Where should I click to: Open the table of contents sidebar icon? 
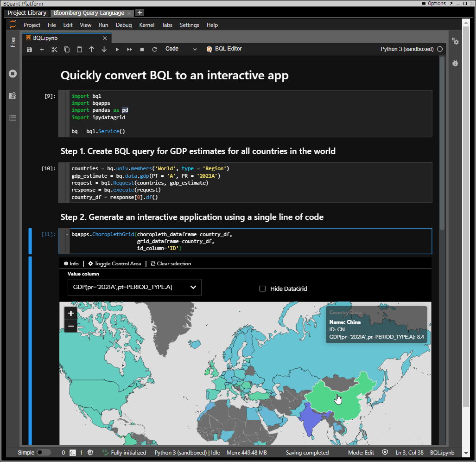click(13, 118)
